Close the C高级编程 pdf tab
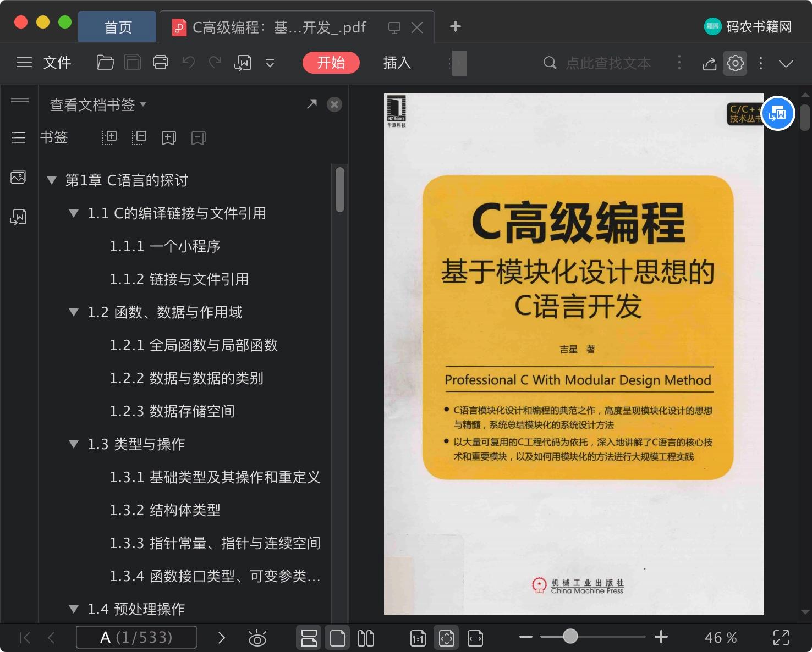This screenshot has width=812, height=652. tap(417, 27)
